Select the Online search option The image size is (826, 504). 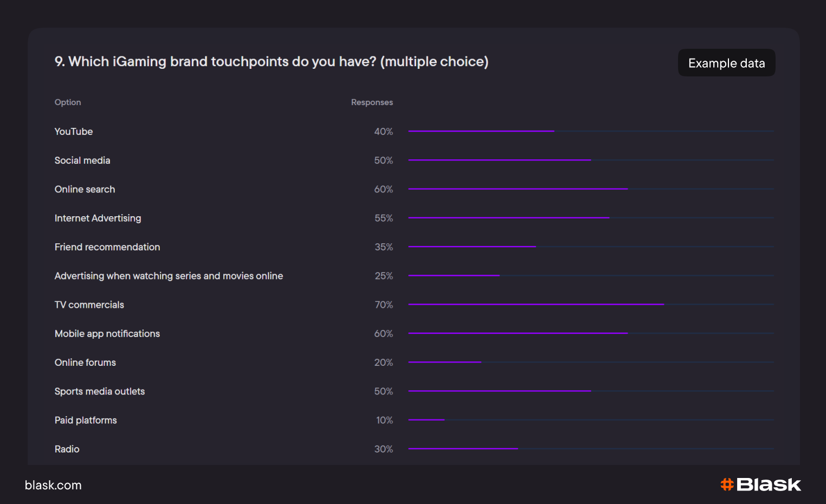pos(85,189)
